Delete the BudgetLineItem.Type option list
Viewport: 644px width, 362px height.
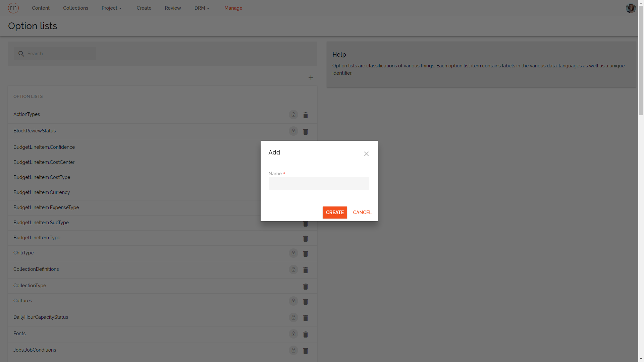(306, 239)
